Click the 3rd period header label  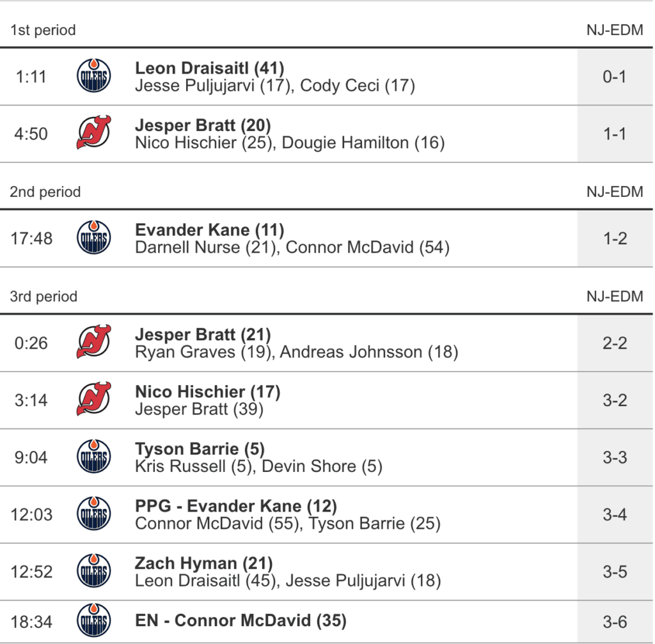pyautogui.click(x=43, y=297)
